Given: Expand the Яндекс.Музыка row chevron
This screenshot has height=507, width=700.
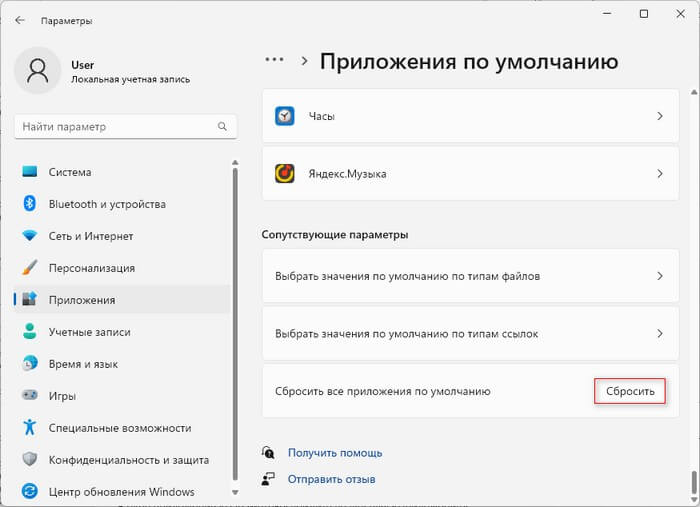Looking at the screenshot, I should pyautogui.click(x=660, y=174).
